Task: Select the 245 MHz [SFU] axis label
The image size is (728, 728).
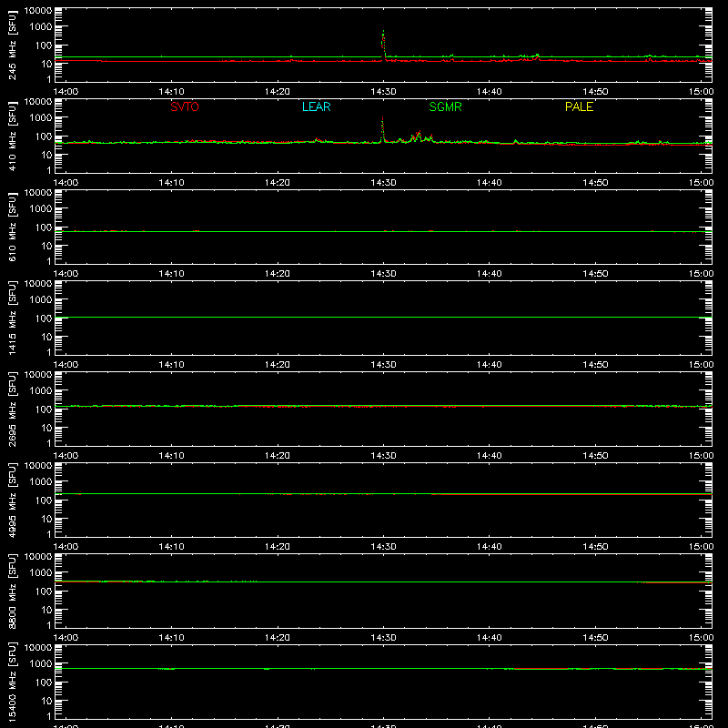Action: 12,45
